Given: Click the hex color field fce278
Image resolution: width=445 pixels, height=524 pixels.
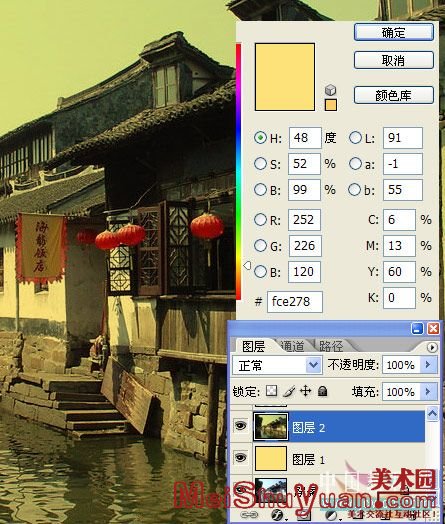Looking at the screenshot, I should [x=295, y=302].
